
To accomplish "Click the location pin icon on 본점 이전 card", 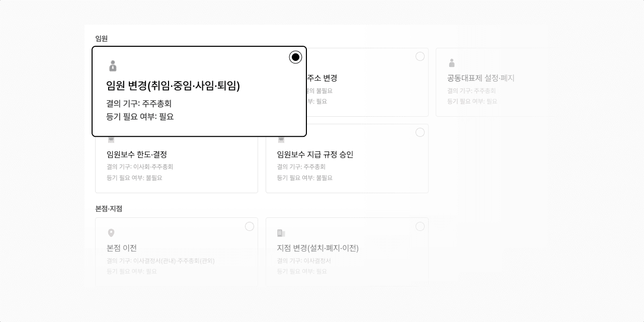I will click(x=112, y=233).
